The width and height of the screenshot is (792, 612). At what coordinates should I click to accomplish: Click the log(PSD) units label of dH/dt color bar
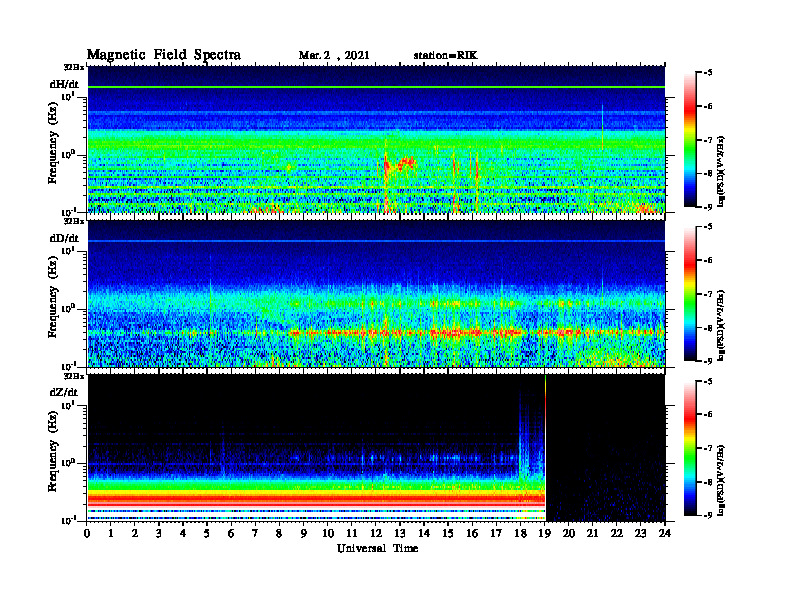(x=721, y=171)
